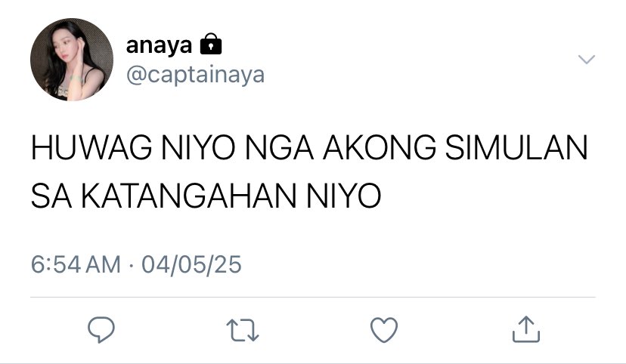Click the word SA starting the second line
The height and width of the screenshot is (364, 626).
pyautogui.click(x=51, y=196)
